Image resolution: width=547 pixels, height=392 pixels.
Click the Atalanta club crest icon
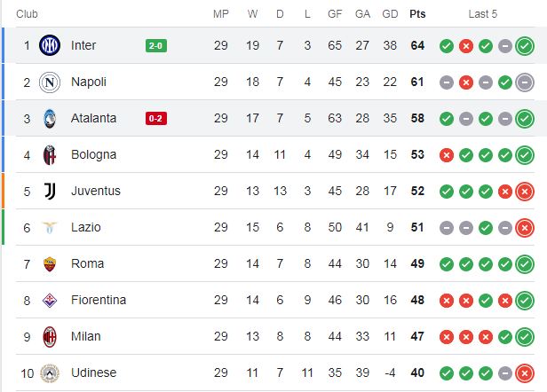[x=50, y=119]
